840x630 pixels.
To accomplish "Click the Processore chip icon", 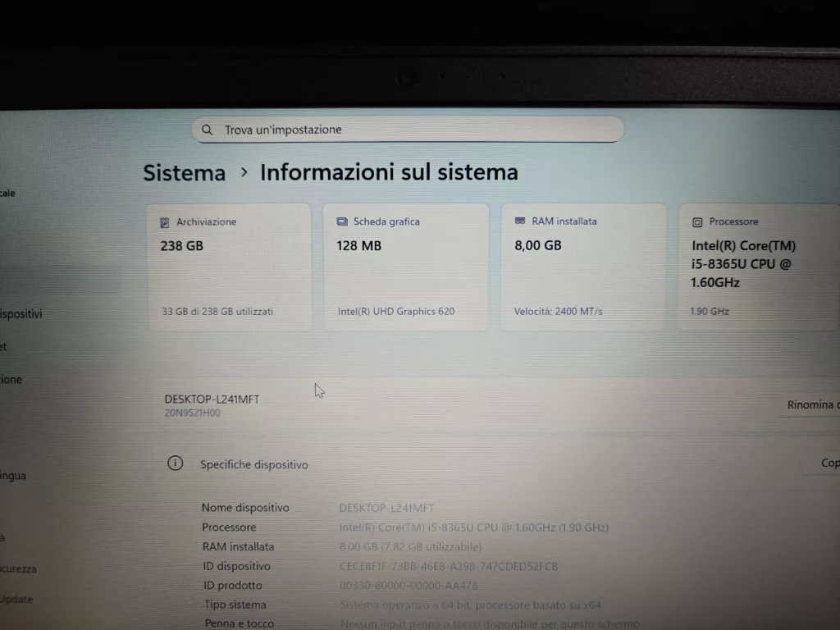I will (x=697, y=222).
